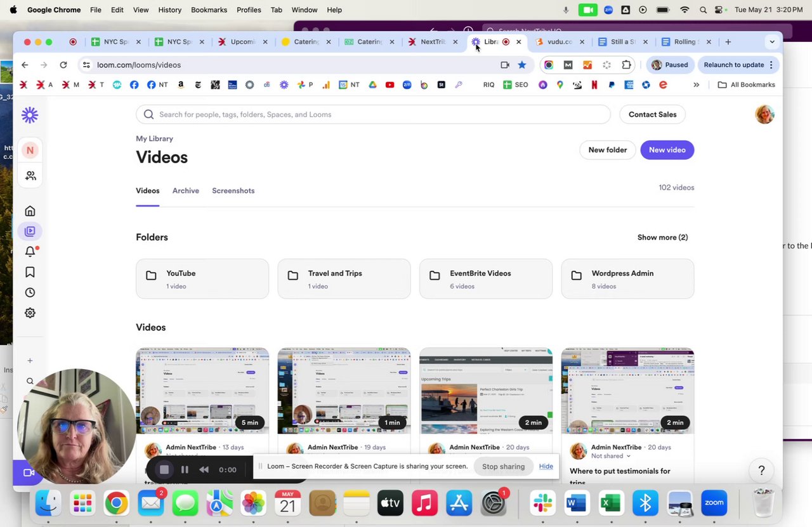Open the 1 min video thumbnail

[344, 391]
